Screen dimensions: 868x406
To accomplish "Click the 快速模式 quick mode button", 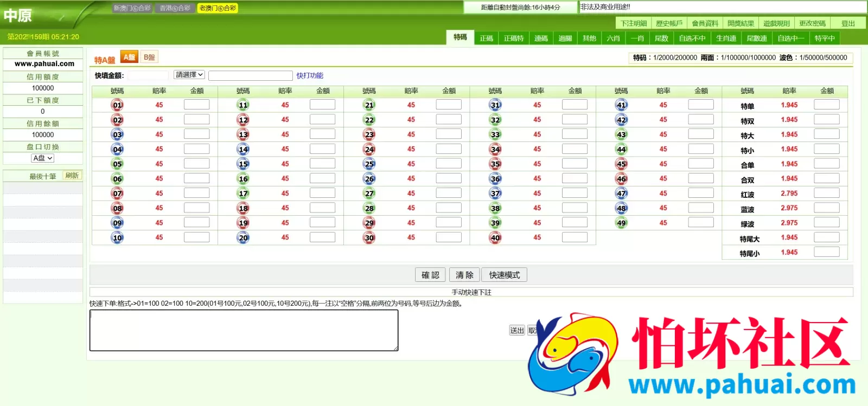I will coord(505,275).
